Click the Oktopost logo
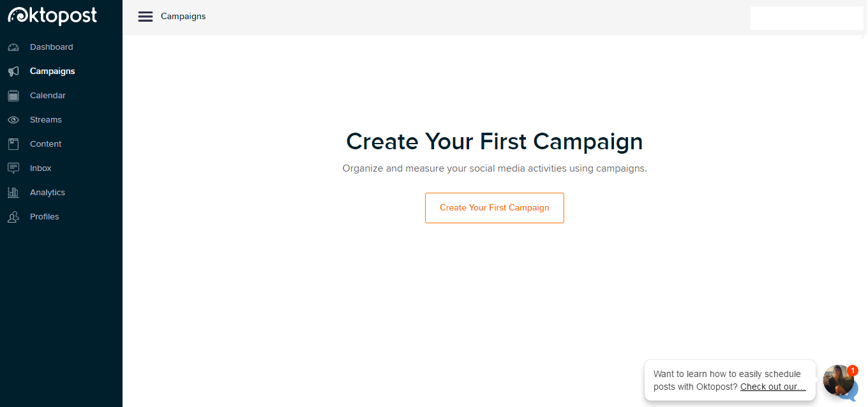 (x=52, y=15)
